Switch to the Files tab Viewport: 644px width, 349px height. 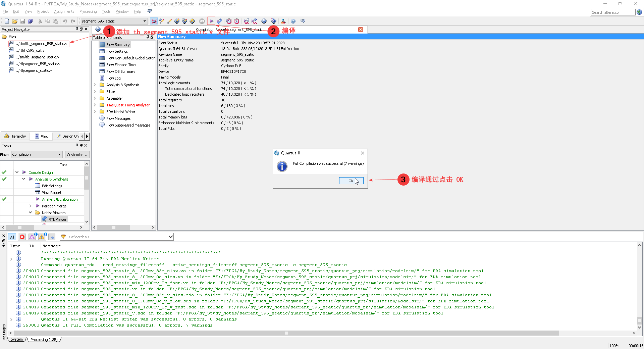tap(41, 136)
